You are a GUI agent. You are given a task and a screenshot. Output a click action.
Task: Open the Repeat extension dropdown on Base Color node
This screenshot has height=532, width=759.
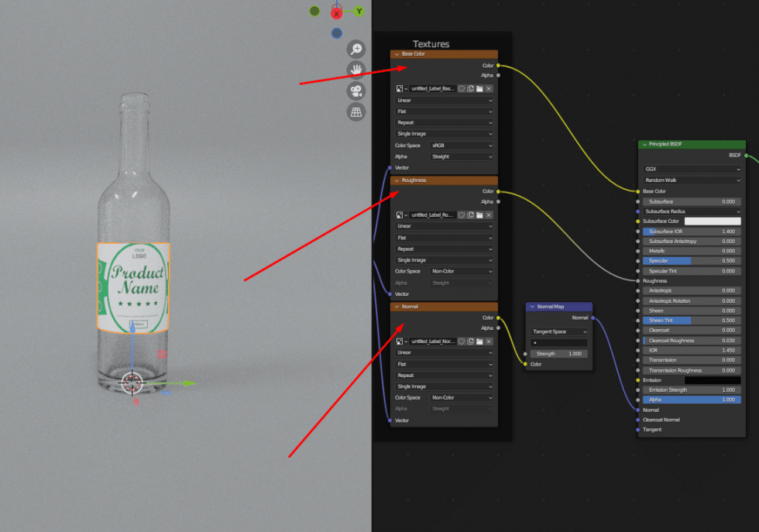(444, 122)
